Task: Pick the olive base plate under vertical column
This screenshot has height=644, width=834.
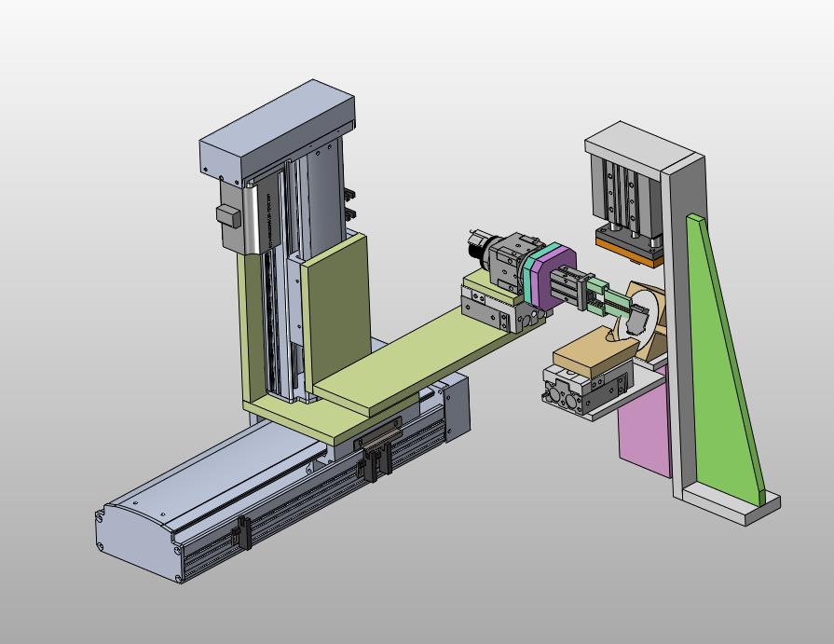Action: 319,416
